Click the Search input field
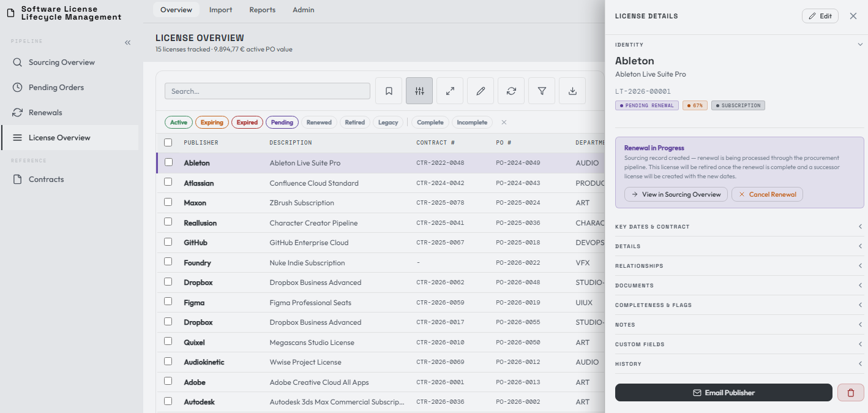Viewport: 868px width, 413px height. [x=268, y=91]
